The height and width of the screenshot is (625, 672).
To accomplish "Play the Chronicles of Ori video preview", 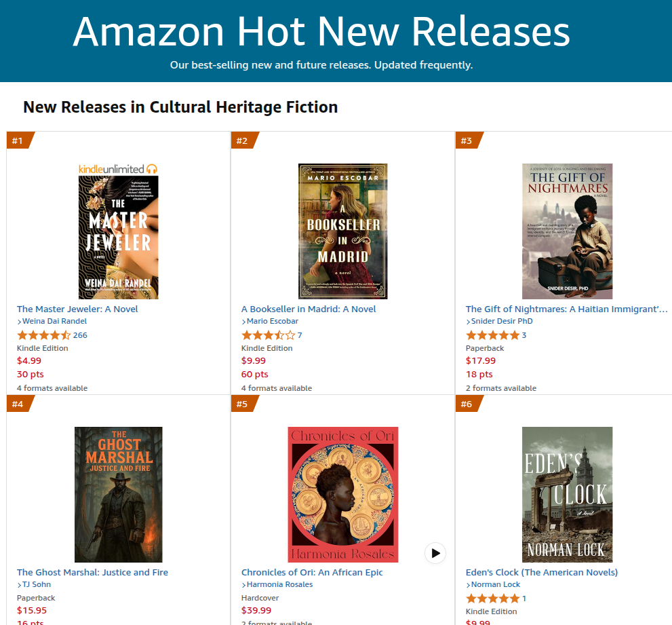I will (x=435, y=553).
